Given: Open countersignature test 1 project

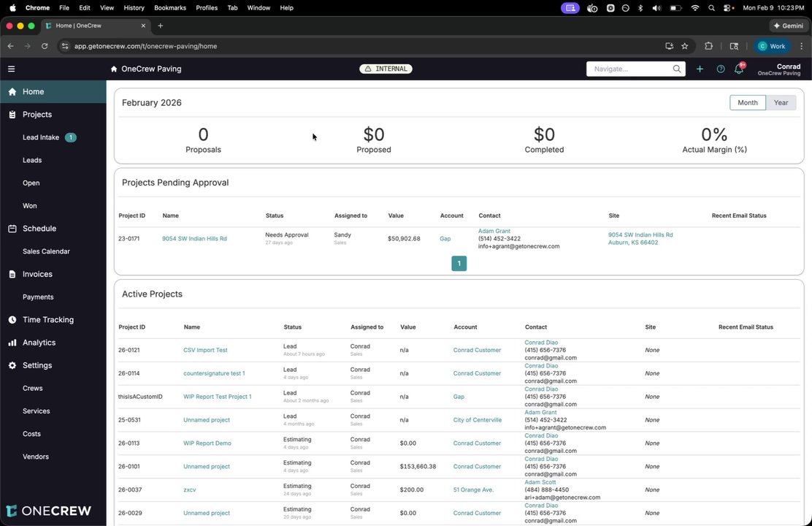Looking at the screenshot, I should click(214, 373).
